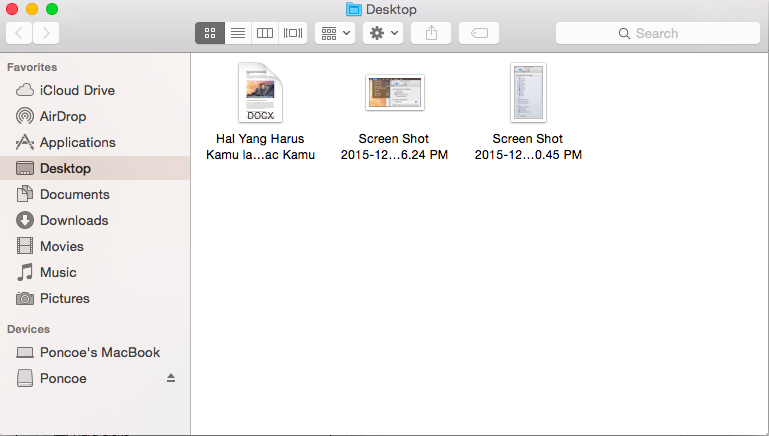
Task: Go to Downloads in sidebar
Action: tap(74, 220)
